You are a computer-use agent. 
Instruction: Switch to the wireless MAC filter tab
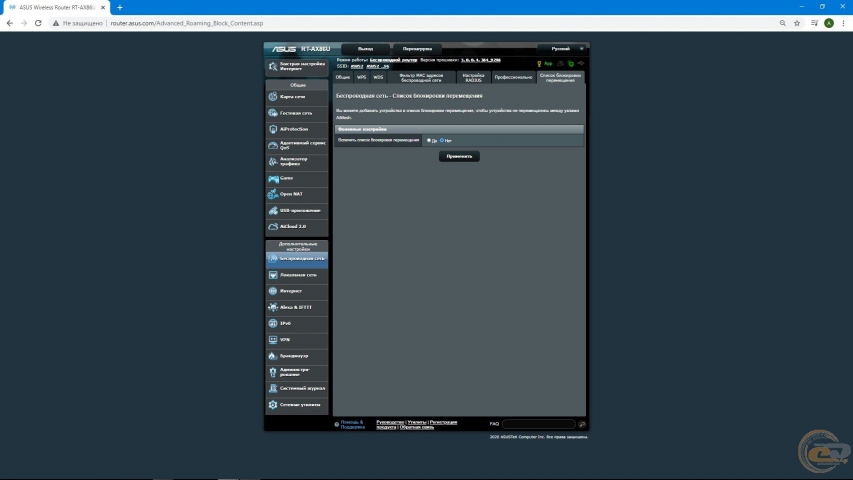click(x=421, y=77)
